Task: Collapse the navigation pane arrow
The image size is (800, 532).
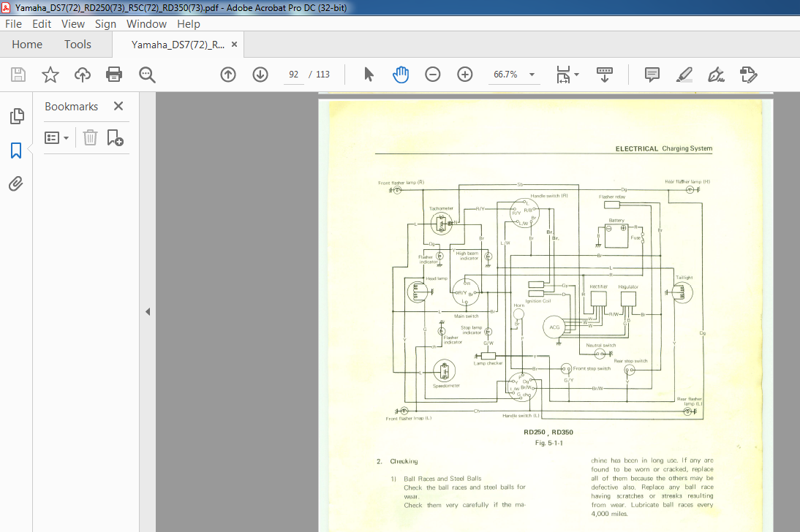Action: tap(148, 311)
